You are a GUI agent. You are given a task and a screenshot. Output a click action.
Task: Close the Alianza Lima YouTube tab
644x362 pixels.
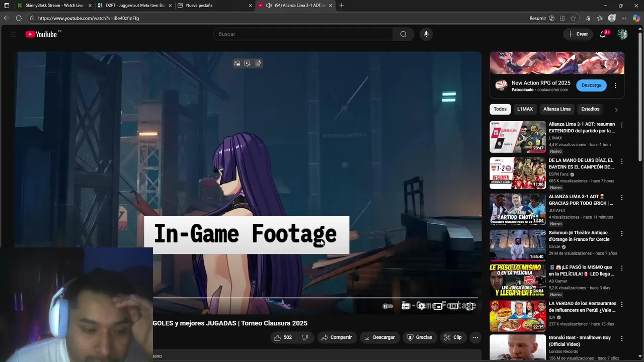coord(331,6)
